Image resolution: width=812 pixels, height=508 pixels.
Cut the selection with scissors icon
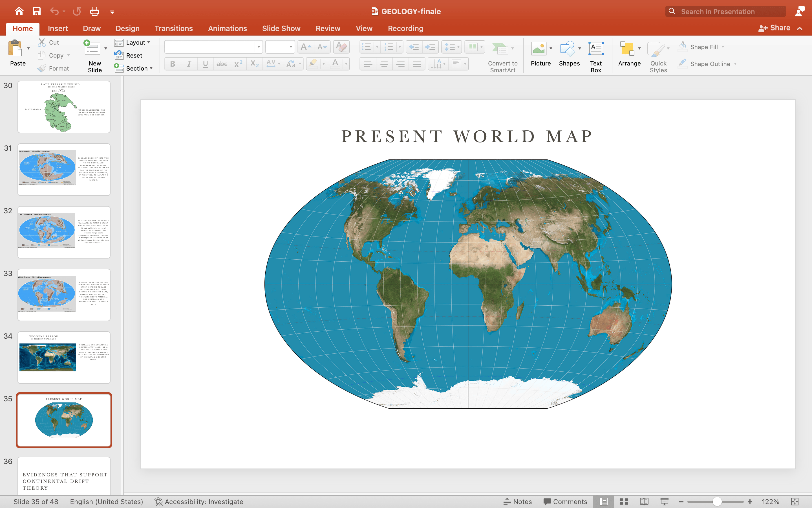click(42, 42)
